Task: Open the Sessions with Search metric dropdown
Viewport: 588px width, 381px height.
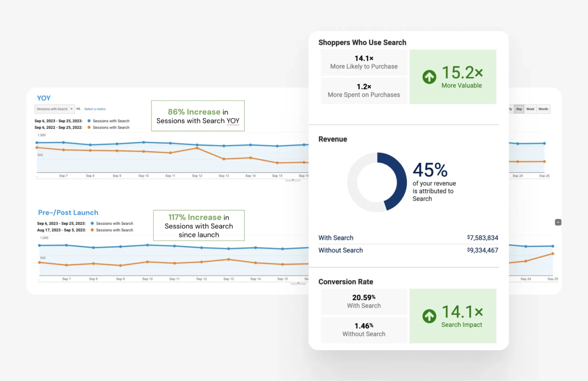Action: pyautogui.click(x=55, y=109)
